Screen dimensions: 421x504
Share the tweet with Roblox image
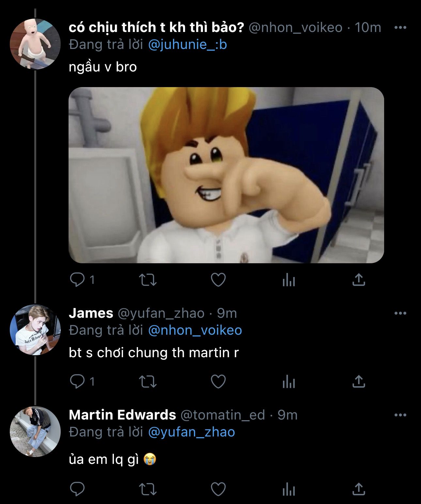358,280
